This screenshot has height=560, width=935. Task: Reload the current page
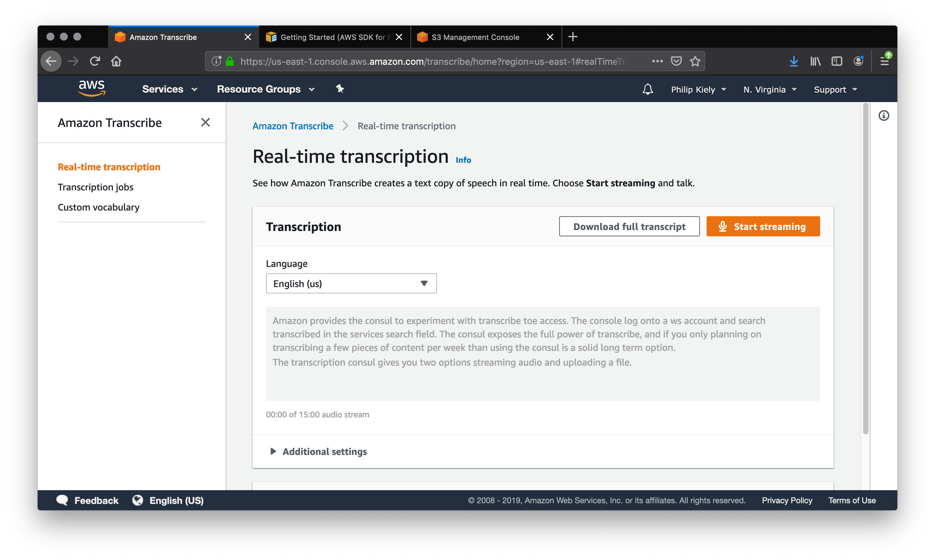(x=95, y=61)
